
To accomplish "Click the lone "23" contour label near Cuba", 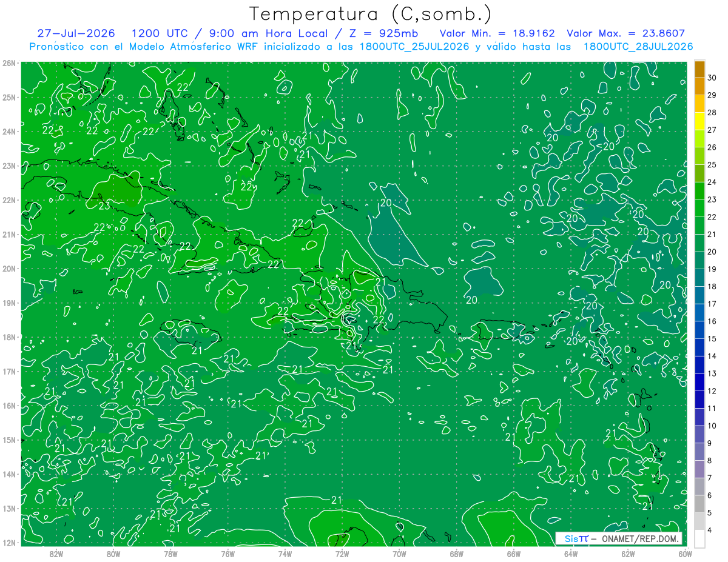I will [104, 206].
